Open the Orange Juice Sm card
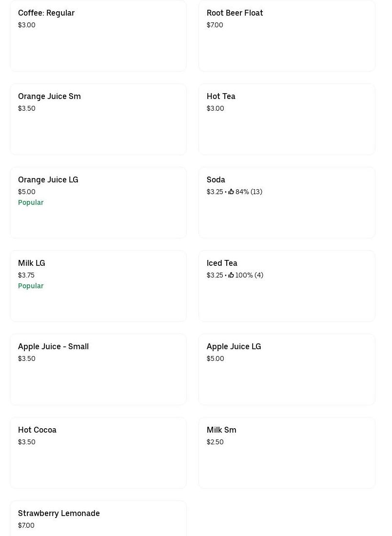 (x=98, y=119)
